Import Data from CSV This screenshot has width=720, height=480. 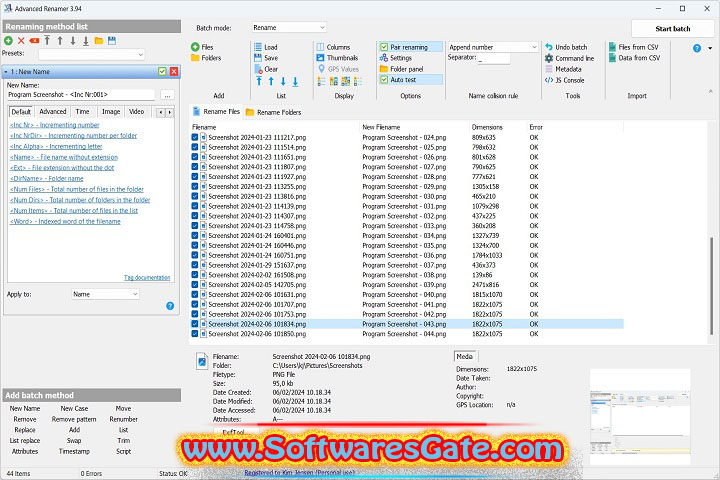tap(635, 58)
